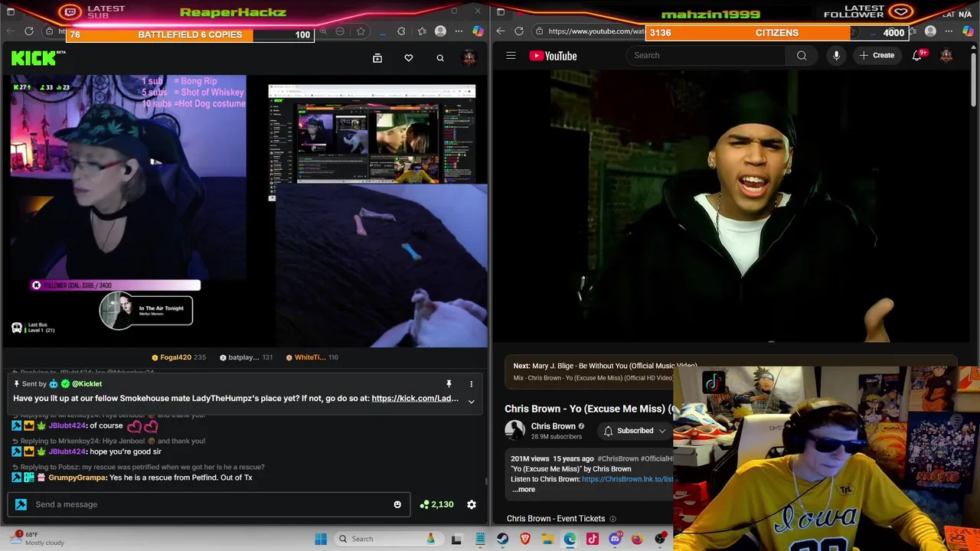Launch Brave browser from taskbar
Image resolution: width=980 pixels, height=551 pixels.
tap(525, 539)
